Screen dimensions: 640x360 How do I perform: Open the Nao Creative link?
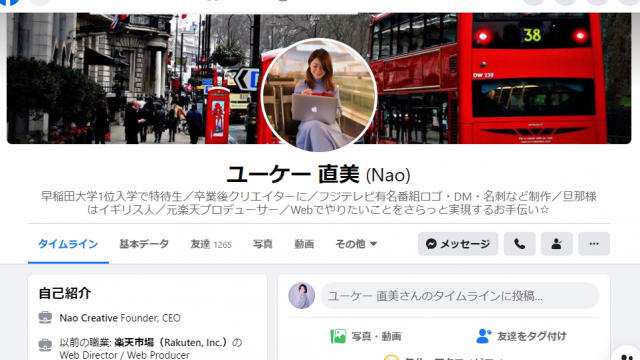pyautogui.click(x=89, y=318)
